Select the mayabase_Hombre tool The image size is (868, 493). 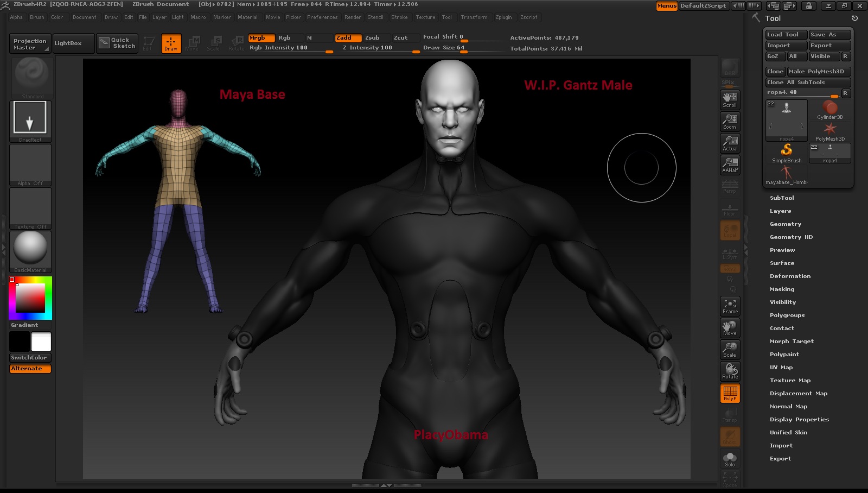tap(787, 175)
